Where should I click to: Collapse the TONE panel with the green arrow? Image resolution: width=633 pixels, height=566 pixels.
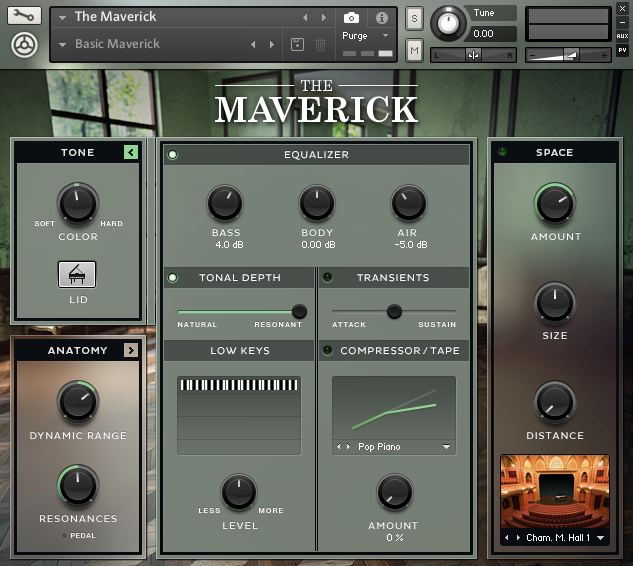click(131, 152)
